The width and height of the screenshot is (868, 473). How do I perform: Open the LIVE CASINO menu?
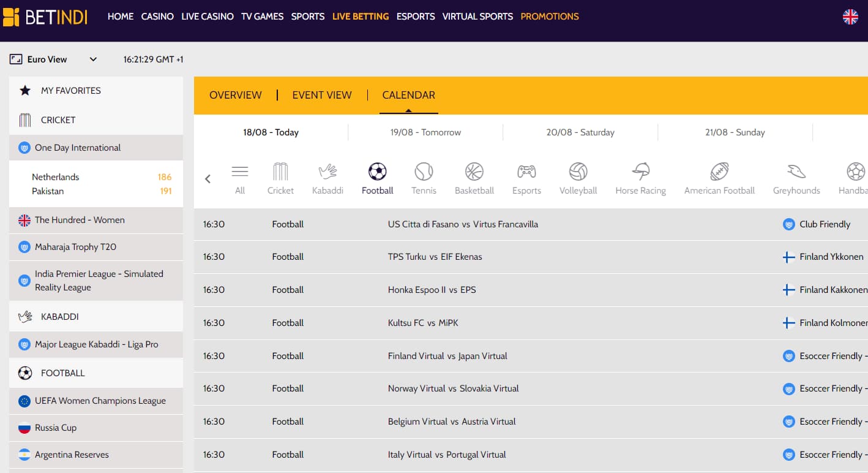point(208,17)
